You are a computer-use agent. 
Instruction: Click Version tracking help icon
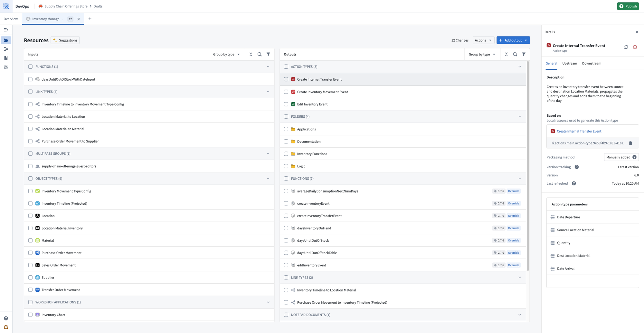[x=577, y=167]
